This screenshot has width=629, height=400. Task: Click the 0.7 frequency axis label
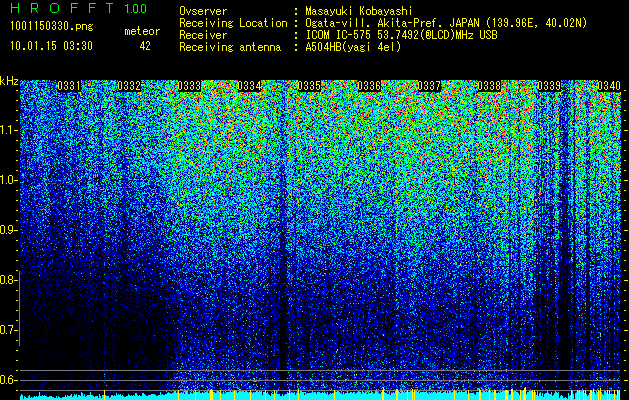coord(8,330)
